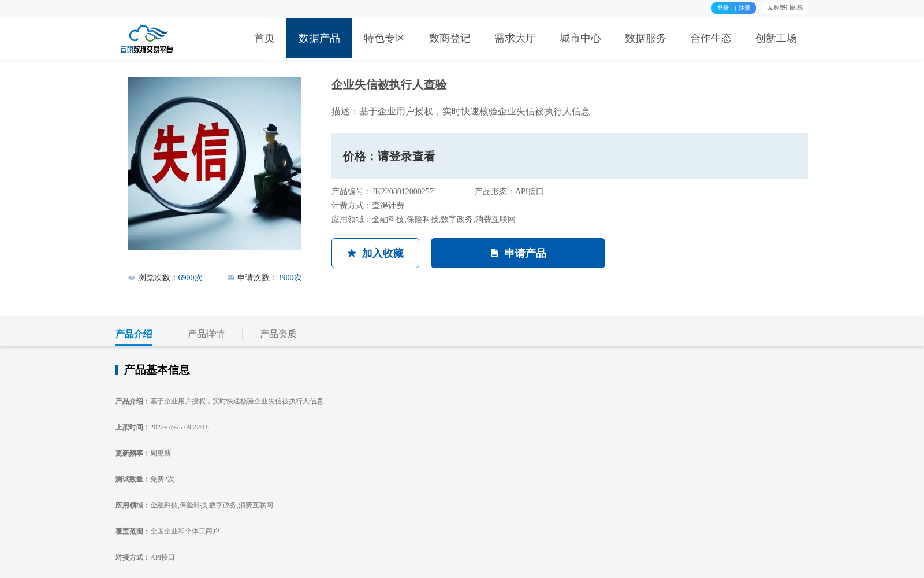The height and width of the screenshot is (578, 924).
Task: Click the date 2022-07-25 09:22:18
Action: [180, 427]
